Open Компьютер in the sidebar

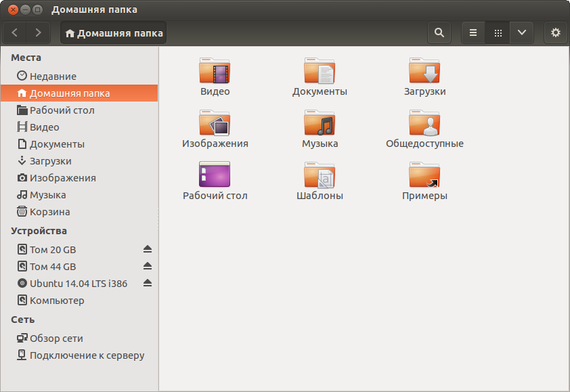tap(79, 301)
